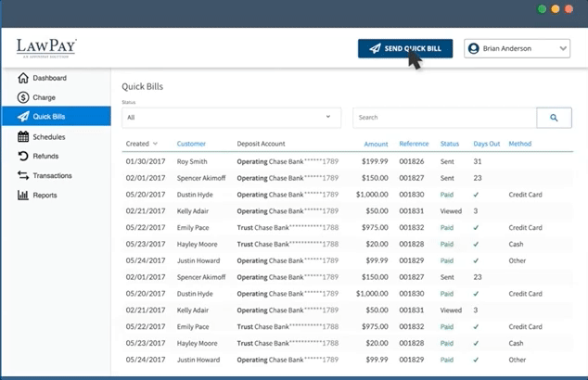The height and width of the screenshot is (380, 588).
Task: Open Schedules from the sidebar menu
Action: pos(48,136)
